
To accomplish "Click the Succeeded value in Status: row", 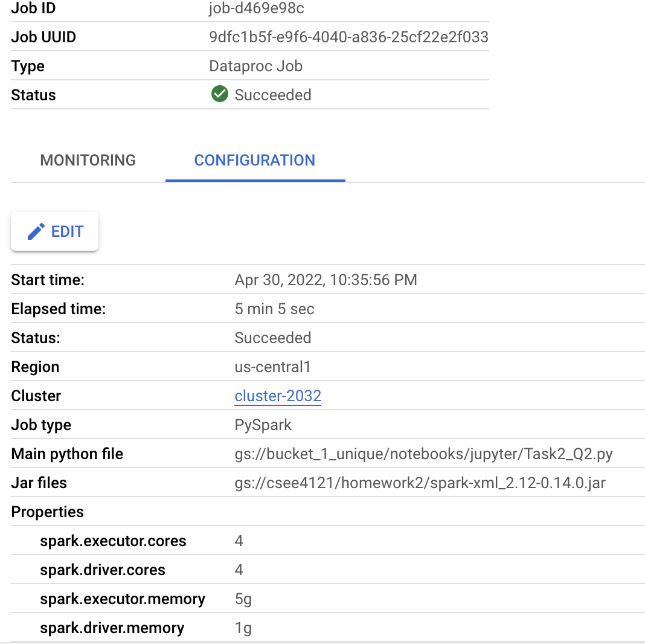I will click(273, 338).
